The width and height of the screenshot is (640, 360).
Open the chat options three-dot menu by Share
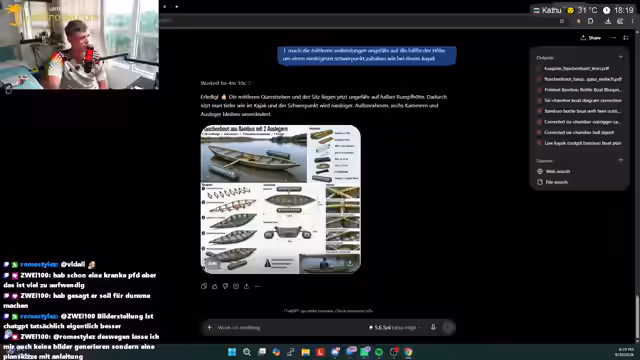tap(613, 38)
